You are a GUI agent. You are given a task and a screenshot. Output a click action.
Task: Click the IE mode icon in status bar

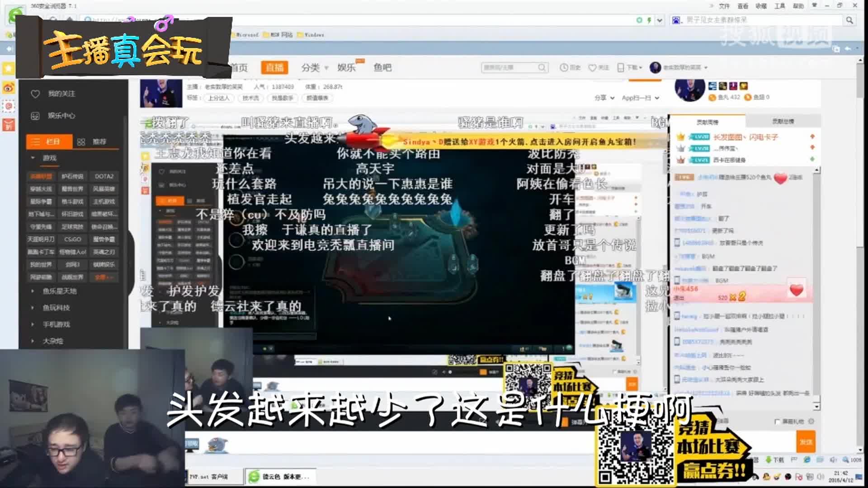click(807, 460)
